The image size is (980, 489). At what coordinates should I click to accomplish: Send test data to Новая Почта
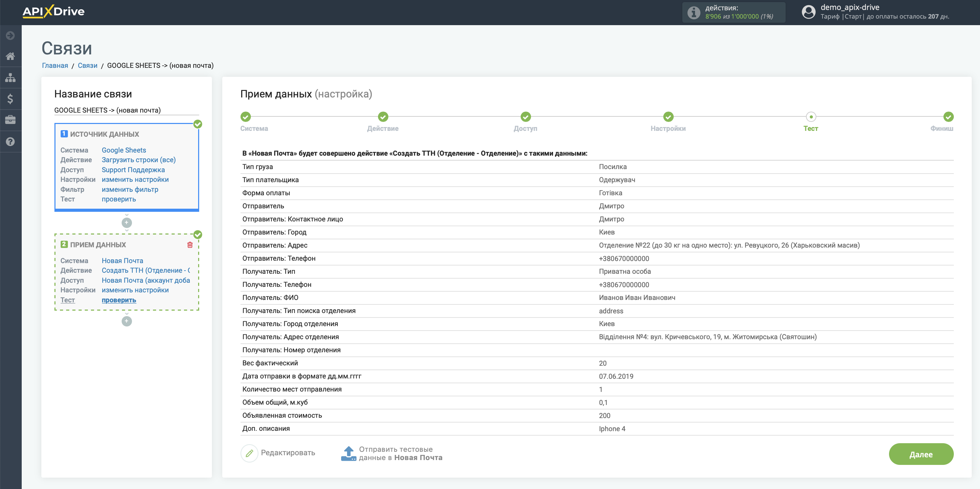click(x=400, y=453)
